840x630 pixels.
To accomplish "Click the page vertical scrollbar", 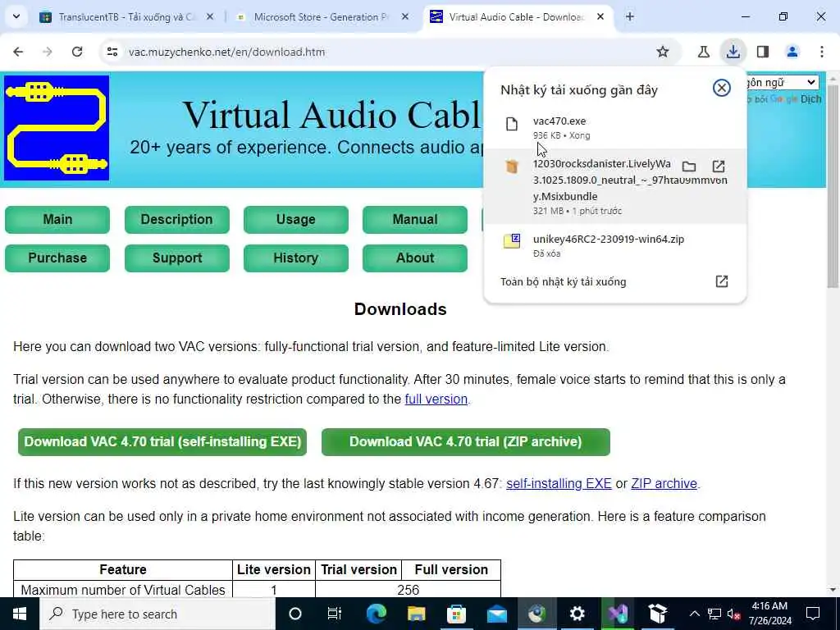I will point(833,185).
